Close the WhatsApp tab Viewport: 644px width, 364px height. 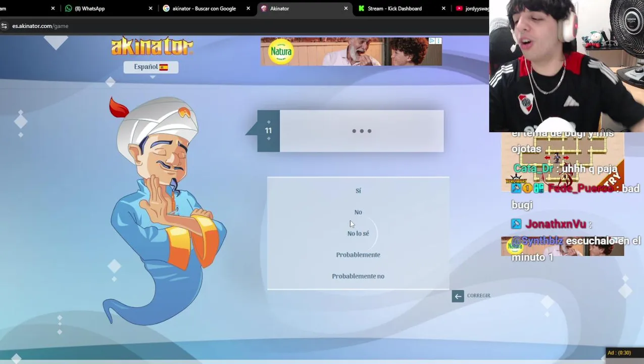pos(151,9)
